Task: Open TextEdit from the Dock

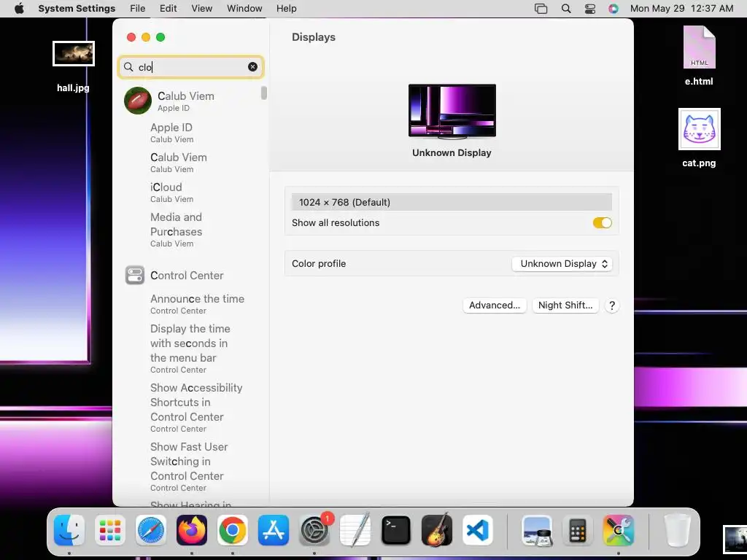Action: tap(355, 530)
